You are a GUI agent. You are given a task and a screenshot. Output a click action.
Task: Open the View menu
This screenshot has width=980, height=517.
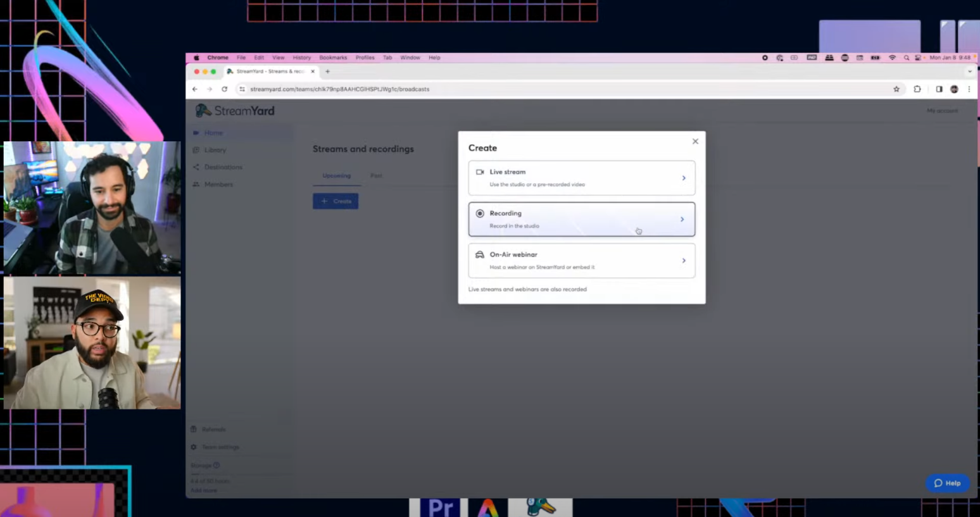coord(278,58)
